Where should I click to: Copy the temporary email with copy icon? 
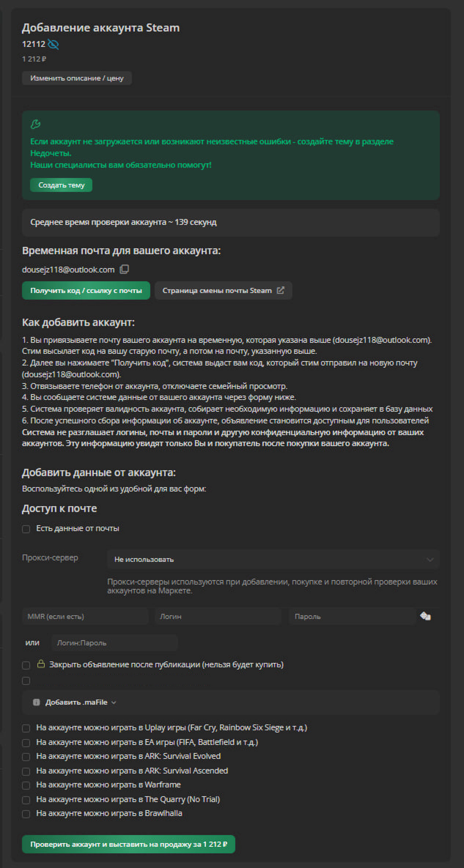pos(124,270)
